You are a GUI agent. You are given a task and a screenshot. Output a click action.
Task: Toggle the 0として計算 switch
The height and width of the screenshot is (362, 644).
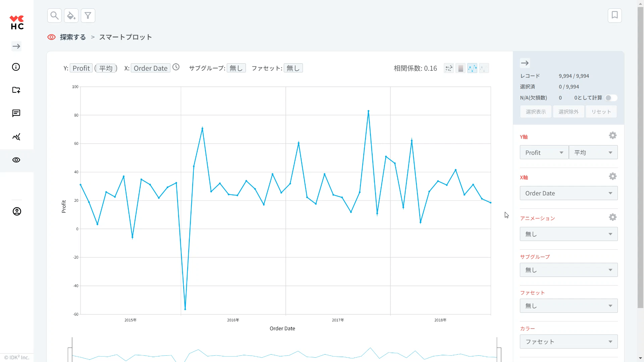tap(611, 98)
